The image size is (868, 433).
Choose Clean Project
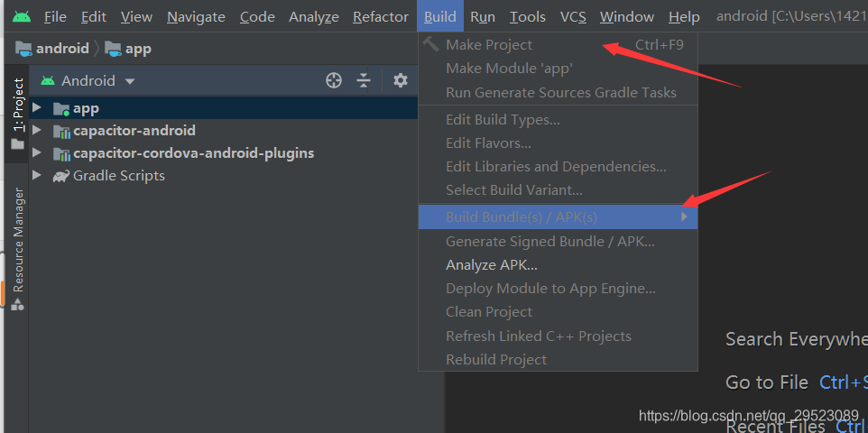[x=558, y=312]
